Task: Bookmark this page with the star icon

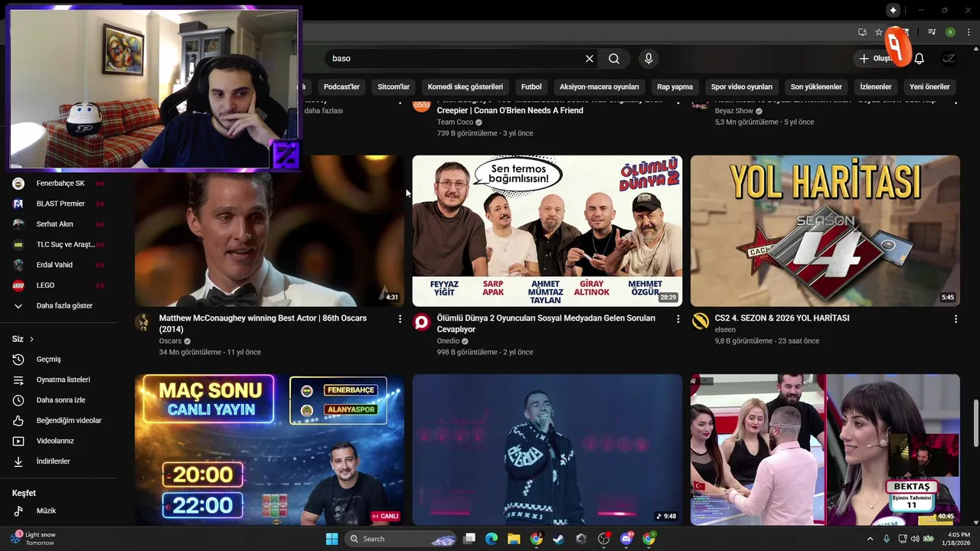Action: (x=879, y=32)
